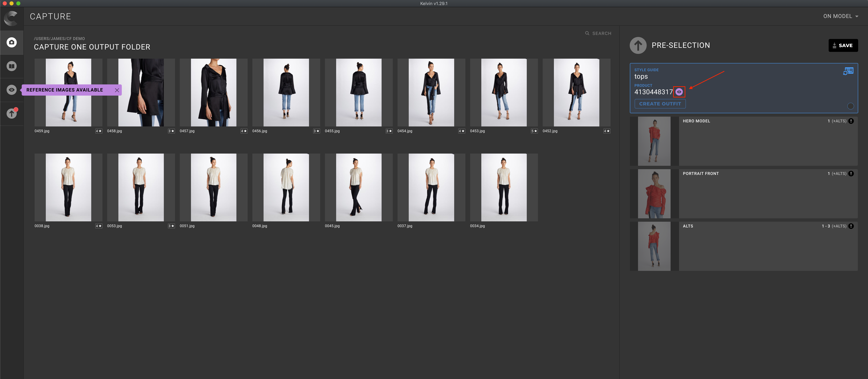Open reference images eye icon in sidebar
The height and width of the screenshot is (379, 868).
[12, 90]
